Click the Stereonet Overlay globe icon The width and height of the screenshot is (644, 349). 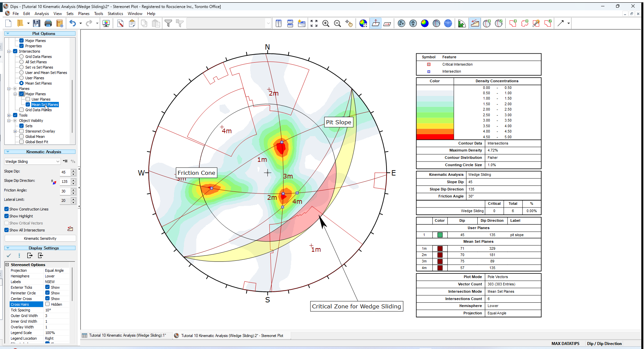tap(448, 23)
